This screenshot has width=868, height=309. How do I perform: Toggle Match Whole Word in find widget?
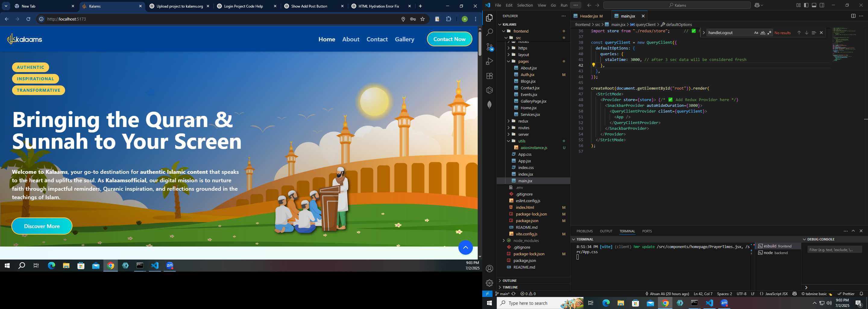(763, 33)
